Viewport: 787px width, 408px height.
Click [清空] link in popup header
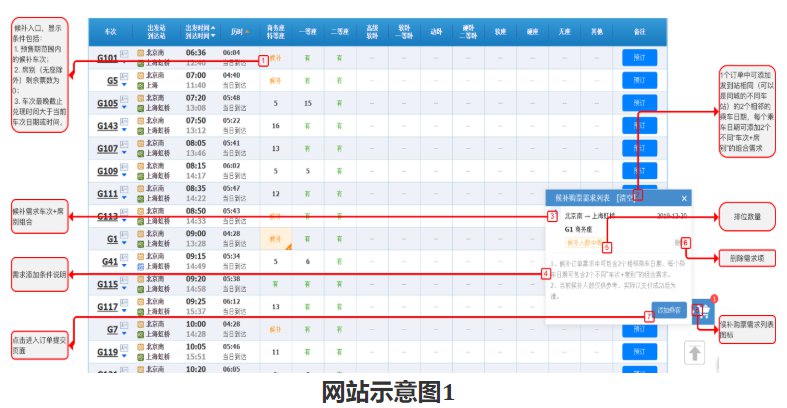(x=626, y=198)
